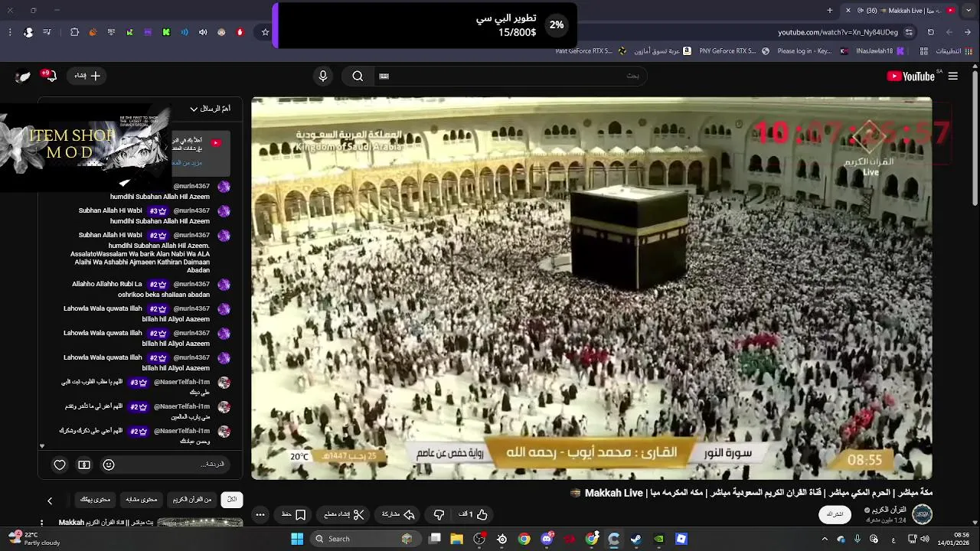Select the 'محتوى يهمّك' chip
The height and width of the screenshot is (551, 980).
pyautogui.click(x=96, y=500)
